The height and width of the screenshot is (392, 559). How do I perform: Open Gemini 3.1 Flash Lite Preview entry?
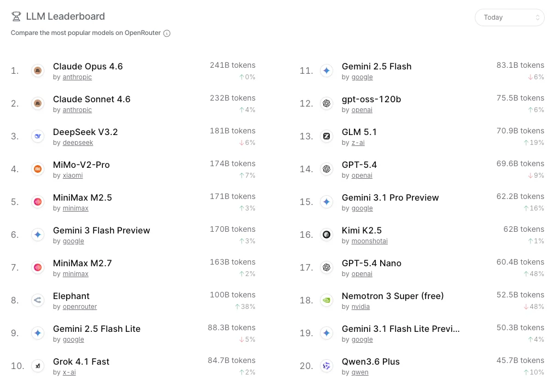pos(400,329)
